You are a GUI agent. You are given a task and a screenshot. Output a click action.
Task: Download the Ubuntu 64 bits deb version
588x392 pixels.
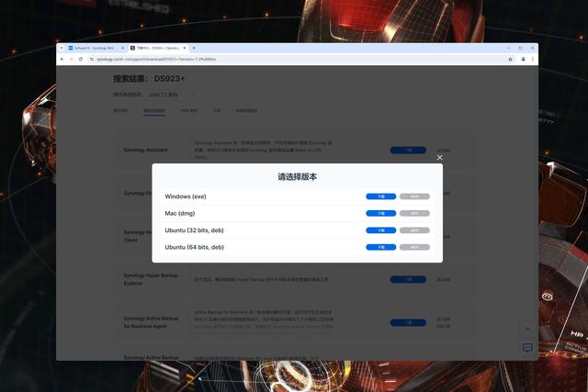coord(380,247)
